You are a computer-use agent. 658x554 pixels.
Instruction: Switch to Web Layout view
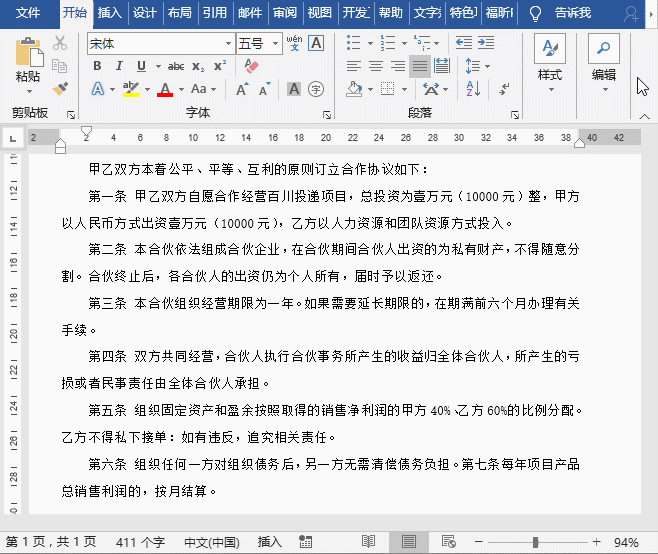click(449, 542)
